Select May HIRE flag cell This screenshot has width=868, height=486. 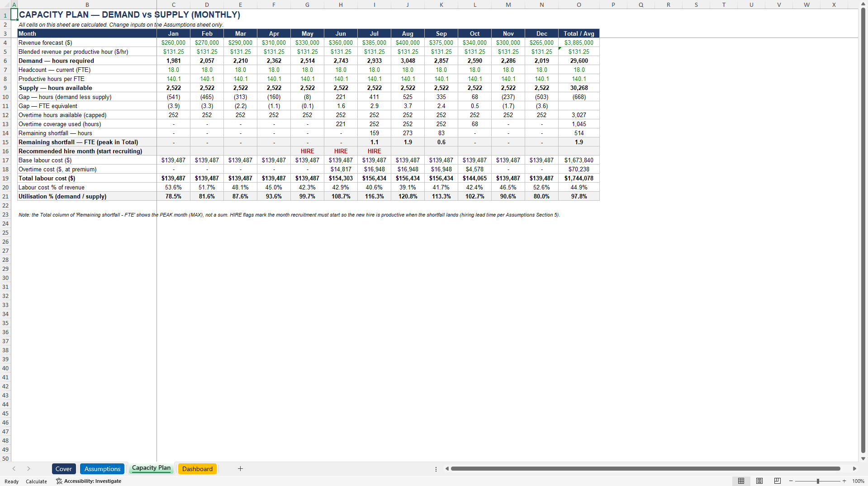307,151
